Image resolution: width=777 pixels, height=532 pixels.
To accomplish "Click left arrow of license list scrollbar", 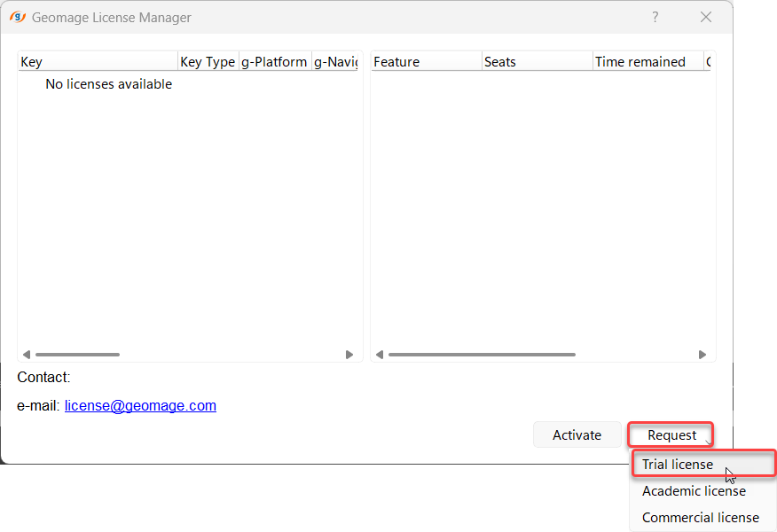I will click(x=27, y=355).
